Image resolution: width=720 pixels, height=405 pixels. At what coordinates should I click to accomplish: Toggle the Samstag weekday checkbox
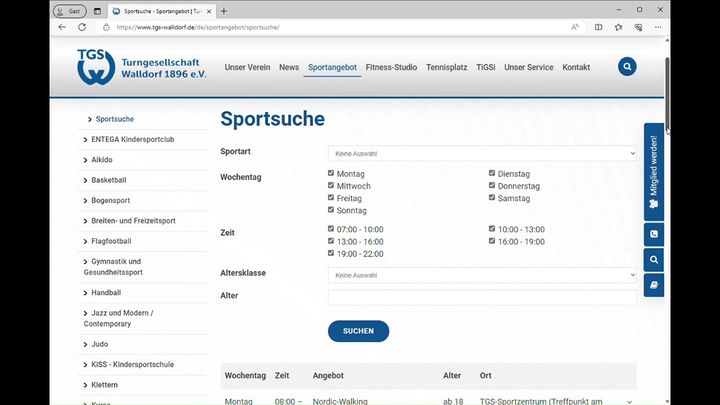click(x=492, y=198)
